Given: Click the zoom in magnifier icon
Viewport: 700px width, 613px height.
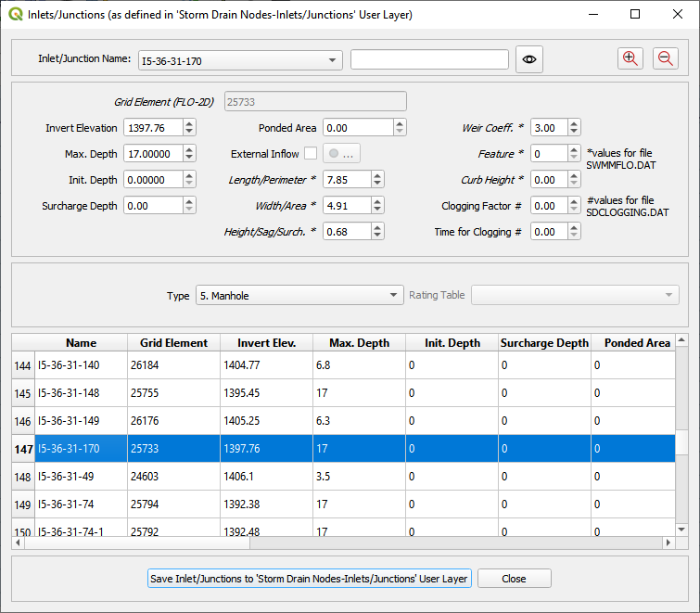Looking at the screenshot, I should click(x=630, y=58).
